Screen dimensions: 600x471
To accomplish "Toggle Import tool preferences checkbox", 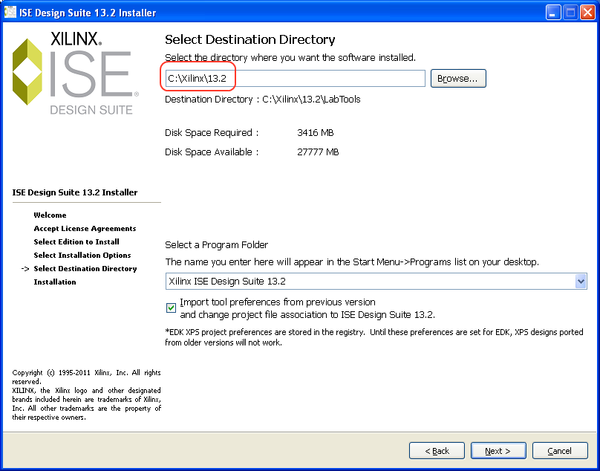I will [171, 308].
